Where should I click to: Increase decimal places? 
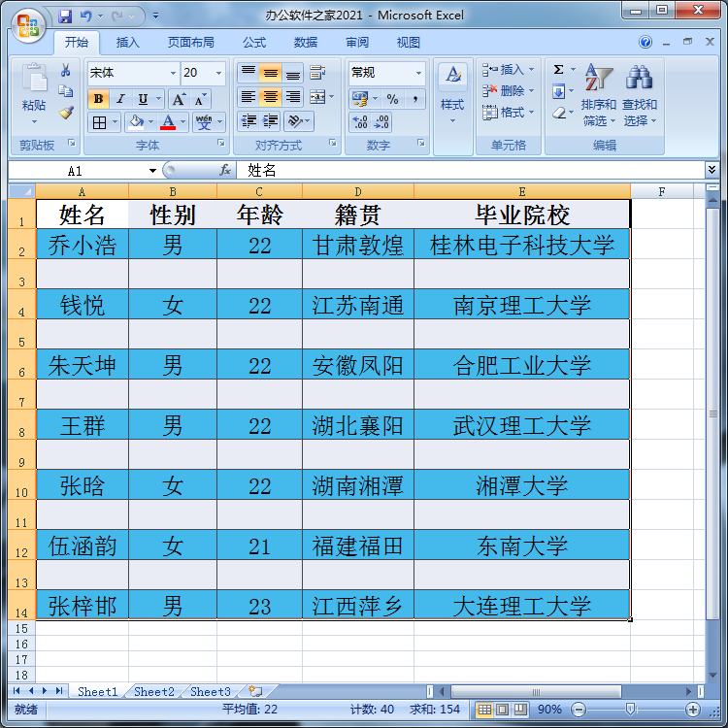(360, 122)
